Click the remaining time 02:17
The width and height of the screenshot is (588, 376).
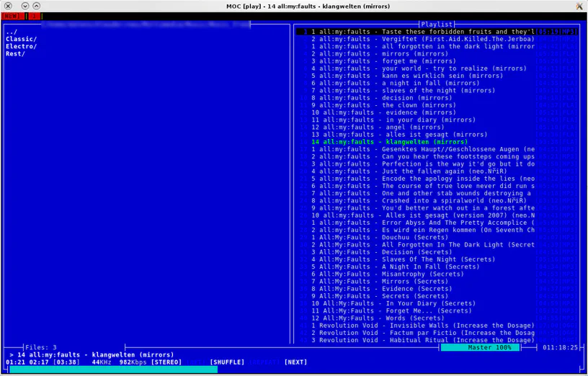[x=39, y=362]
